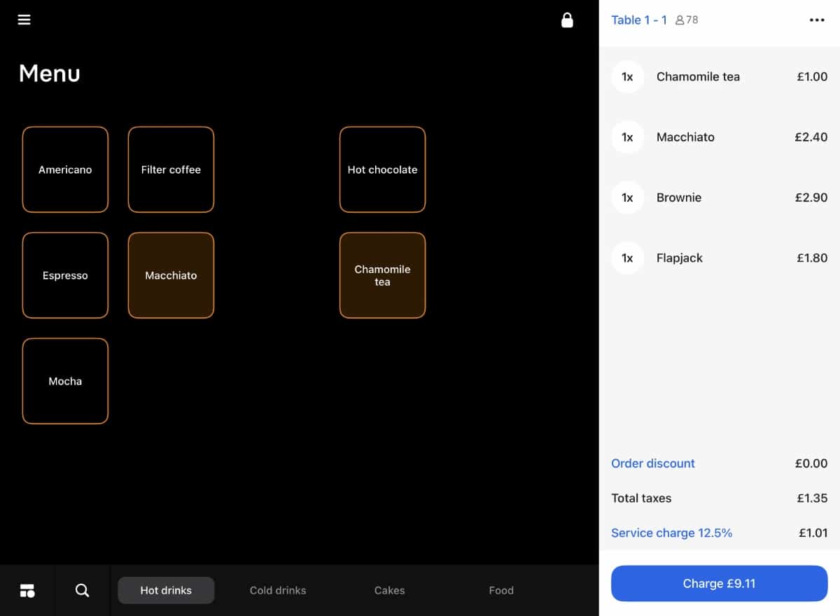The width and height of the screenshot is (840, 616).
Task: Select the Macchiato order line
Action: click(720, 137)
